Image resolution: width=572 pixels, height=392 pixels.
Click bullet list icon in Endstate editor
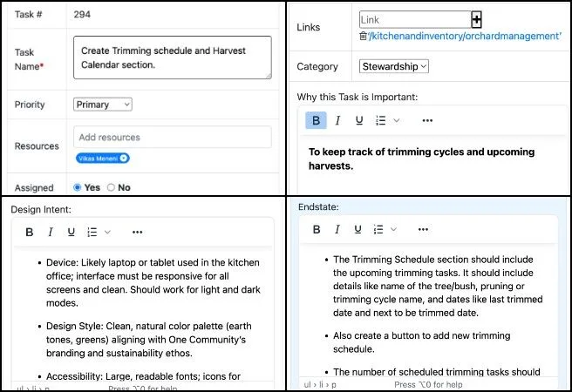[x=379, y=229]
